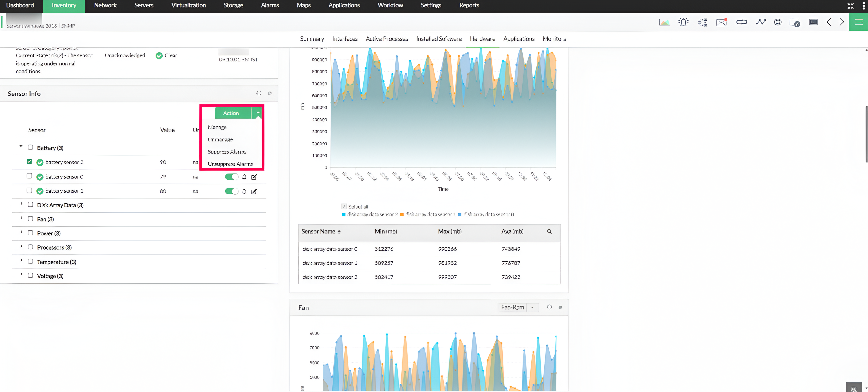Open the alarm bell icon in top toolbar

683,22
